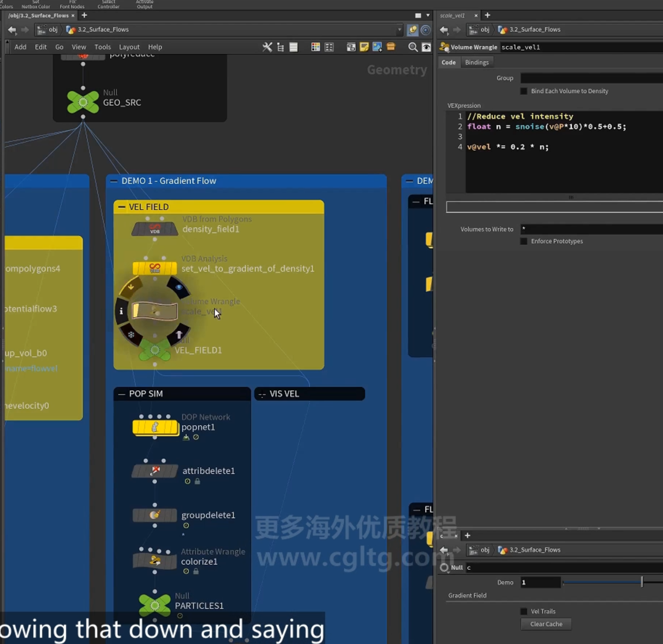Screen dimensions: 663x644
Task: Toggle template arrow flag on node ring
Action: [x=179, y=335]
